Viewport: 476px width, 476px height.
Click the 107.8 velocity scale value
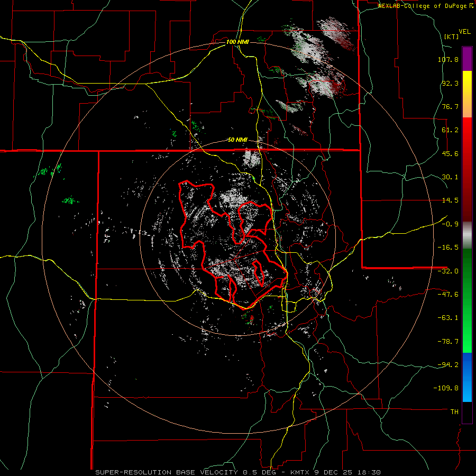pyautogui.click(x=448, y=59)
